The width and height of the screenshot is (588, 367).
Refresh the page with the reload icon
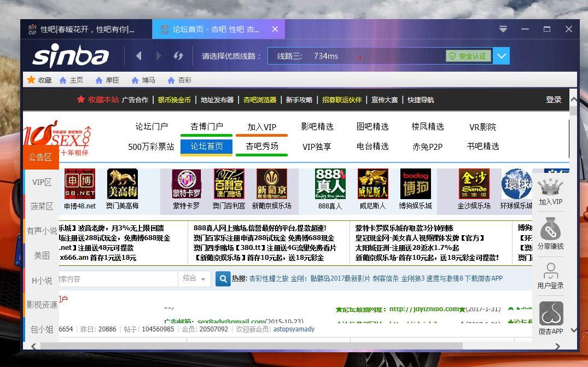(x=178, y=56)
